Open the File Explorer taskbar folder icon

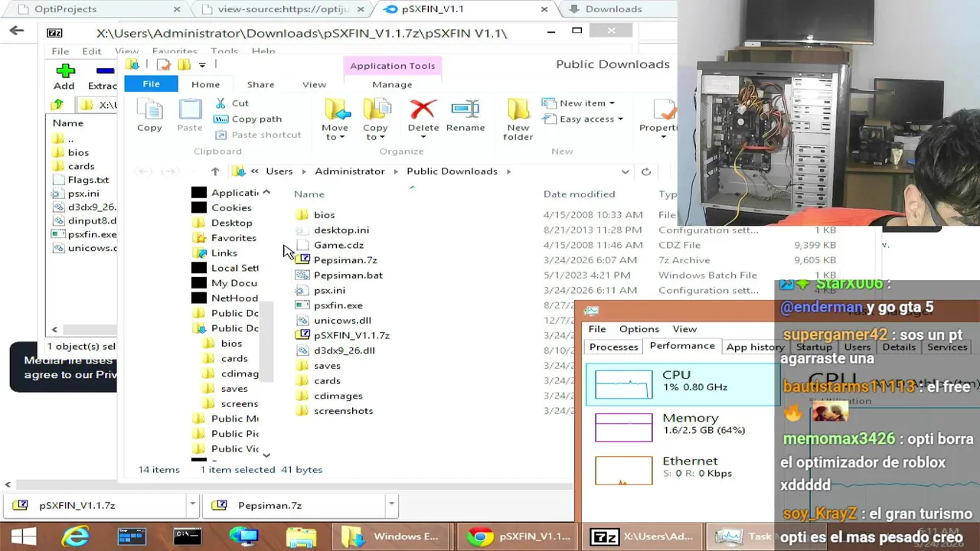click(x=300, y=536)
